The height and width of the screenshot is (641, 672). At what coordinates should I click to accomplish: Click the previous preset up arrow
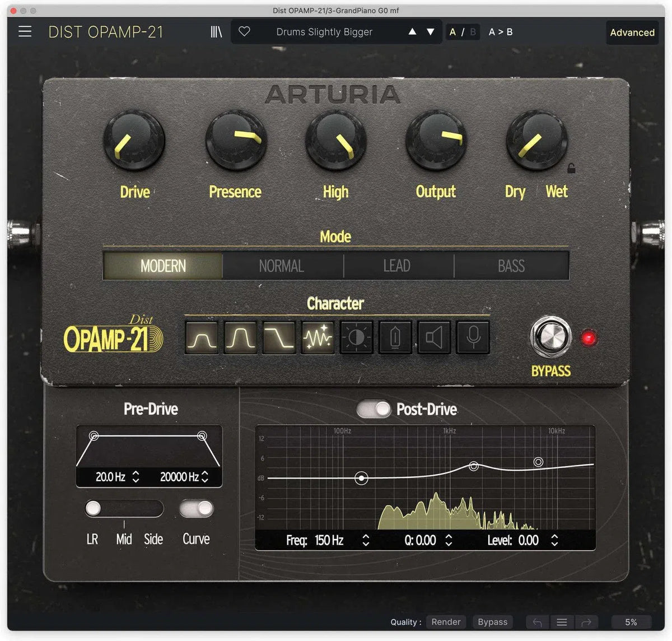click(412, 32)
